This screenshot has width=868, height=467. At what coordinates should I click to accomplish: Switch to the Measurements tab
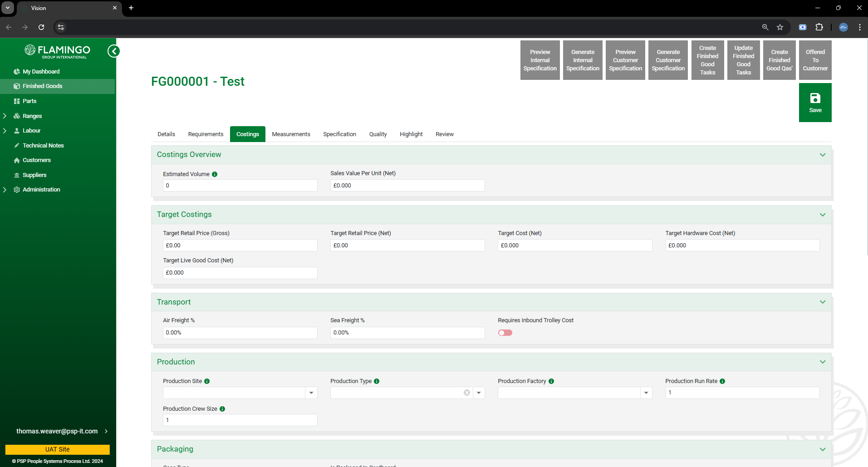(291, 134)
